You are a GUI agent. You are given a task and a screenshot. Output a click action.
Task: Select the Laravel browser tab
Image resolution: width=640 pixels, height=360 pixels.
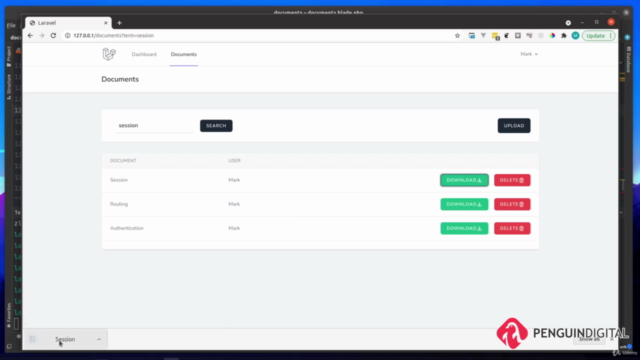(68, 23)
